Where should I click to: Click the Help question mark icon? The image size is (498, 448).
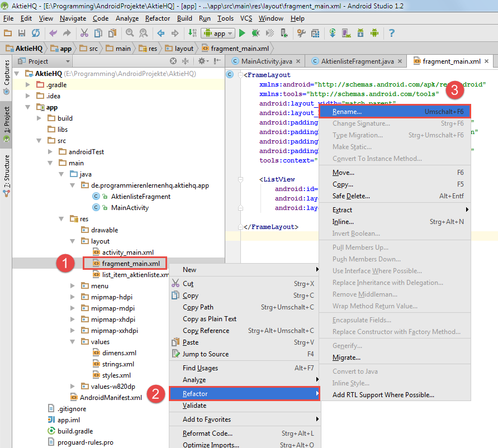[x=392, y=33]
